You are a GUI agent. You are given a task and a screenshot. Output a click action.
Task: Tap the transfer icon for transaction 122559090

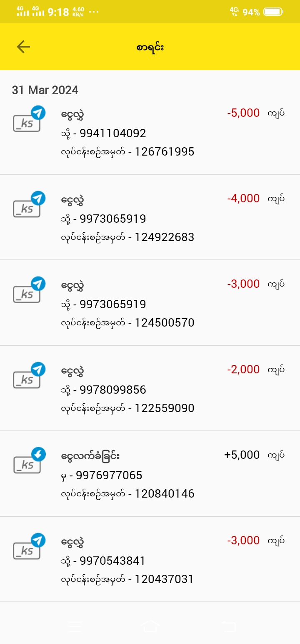[x=28, y=376]
